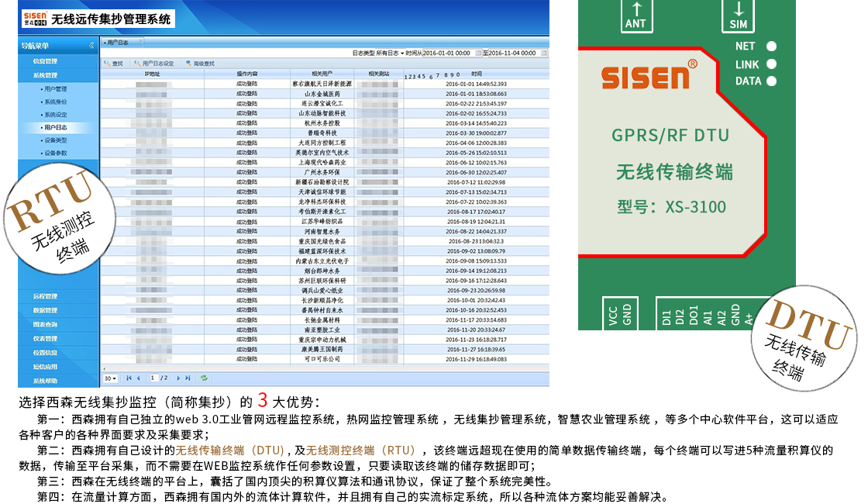Collapse the 导航菜单 sidebar panel
The height and width of the screenshot is (504, 868).
(x=91, y=46)
